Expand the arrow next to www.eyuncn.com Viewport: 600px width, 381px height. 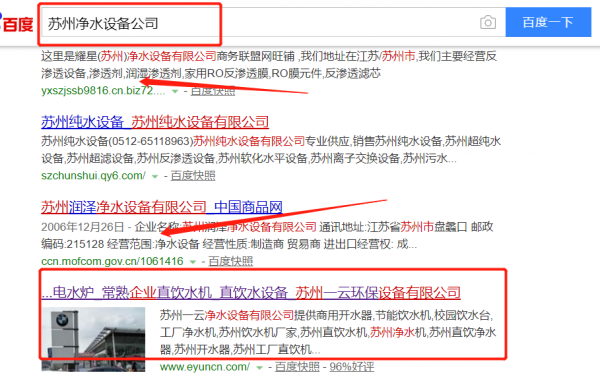click(259, 368)
